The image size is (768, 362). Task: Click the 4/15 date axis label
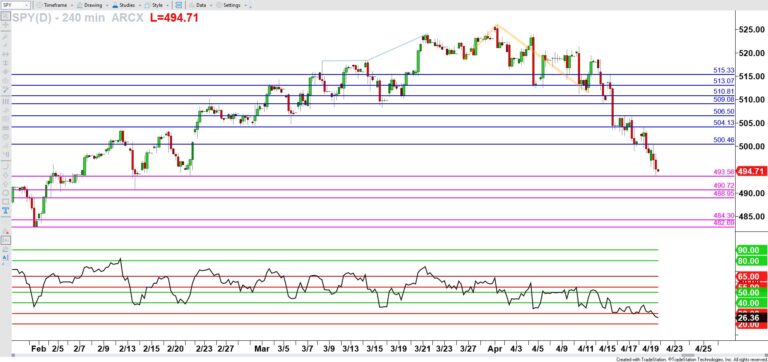608,350
